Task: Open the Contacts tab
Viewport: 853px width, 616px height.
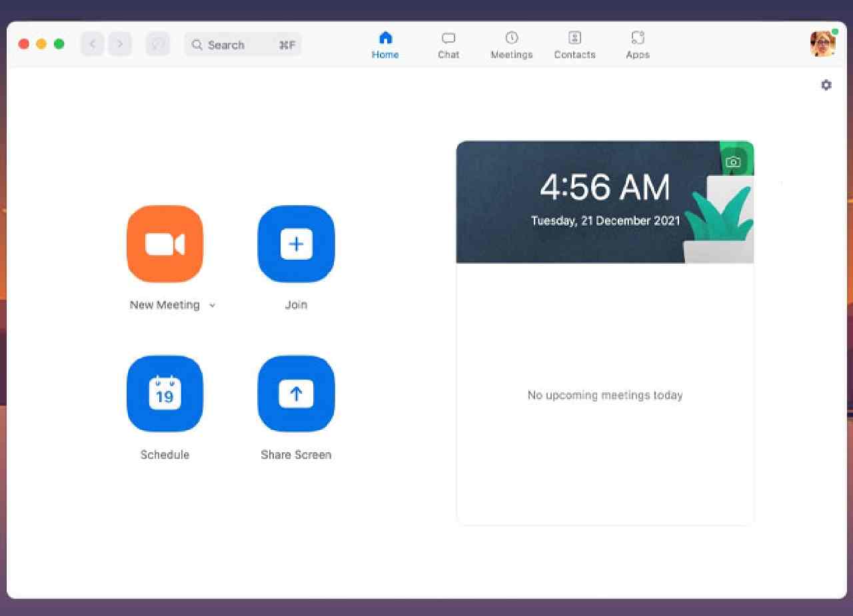Action: (574, 45)
